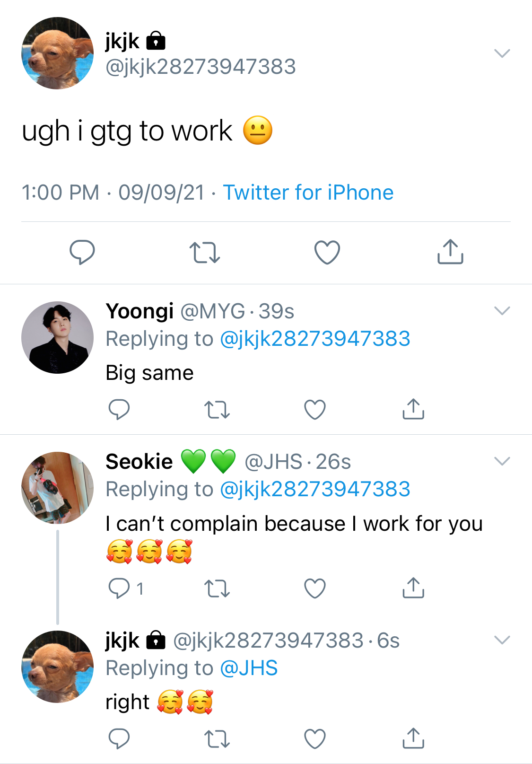Open the options chevron on main jkjk tweet
Screen dimensions: 532x764
click(x=502, y=53)
